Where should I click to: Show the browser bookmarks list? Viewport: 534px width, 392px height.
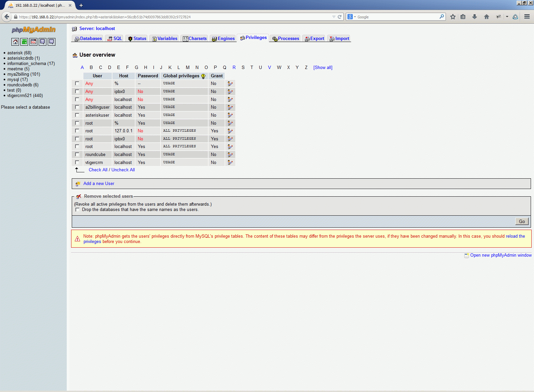463,17
